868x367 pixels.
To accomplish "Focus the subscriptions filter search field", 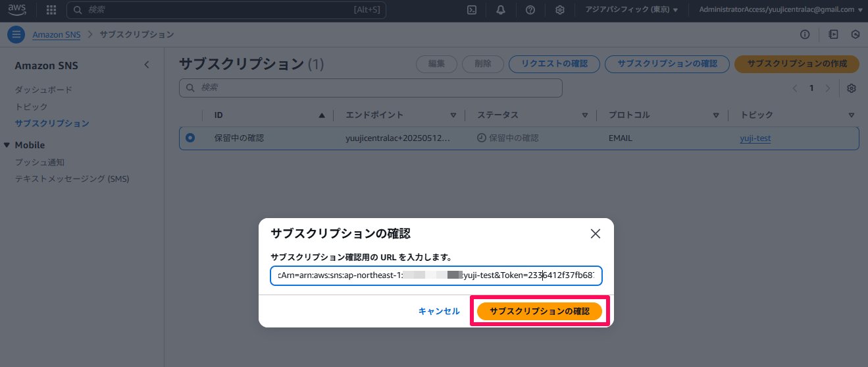I will (x=370, y=88).
